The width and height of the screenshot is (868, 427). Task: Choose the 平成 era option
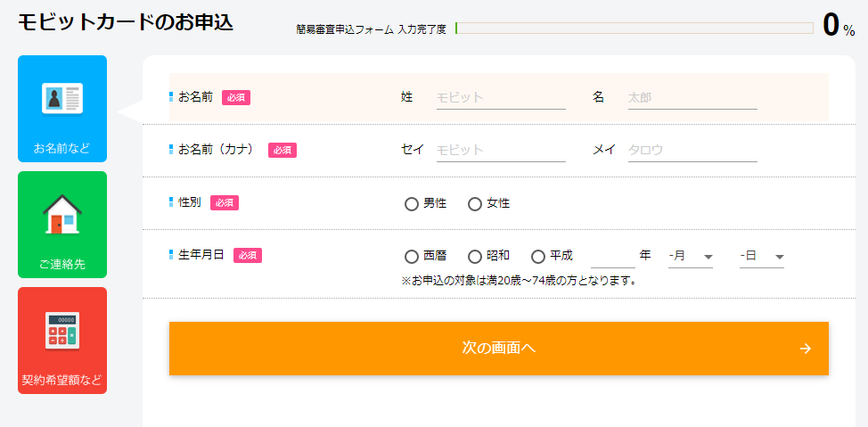(x=538, y=257)
